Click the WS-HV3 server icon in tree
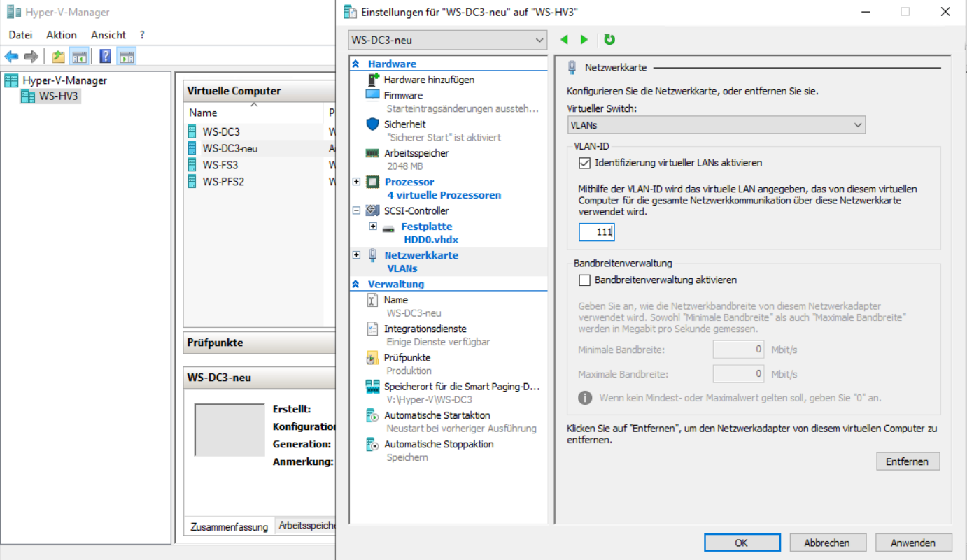 [28, 96]
